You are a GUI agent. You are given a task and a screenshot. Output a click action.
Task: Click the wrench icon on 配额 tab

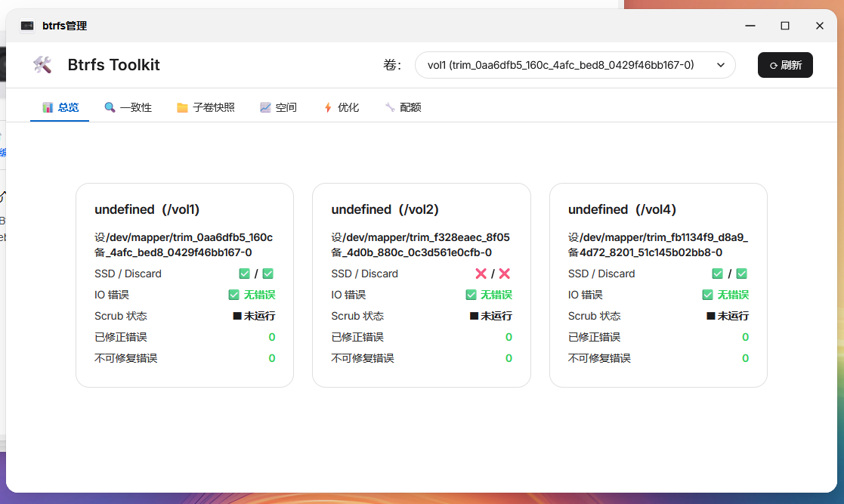pyautogui.click(x=390, y=107)
